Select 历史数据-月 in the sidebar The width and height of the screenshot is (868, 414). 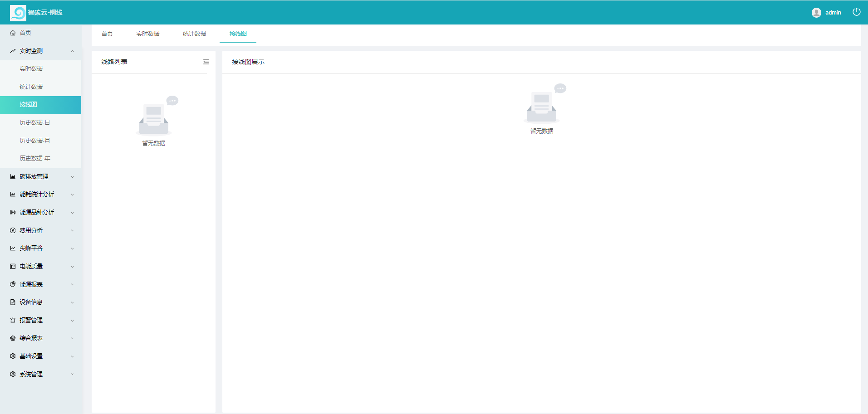tap(35, 141)
